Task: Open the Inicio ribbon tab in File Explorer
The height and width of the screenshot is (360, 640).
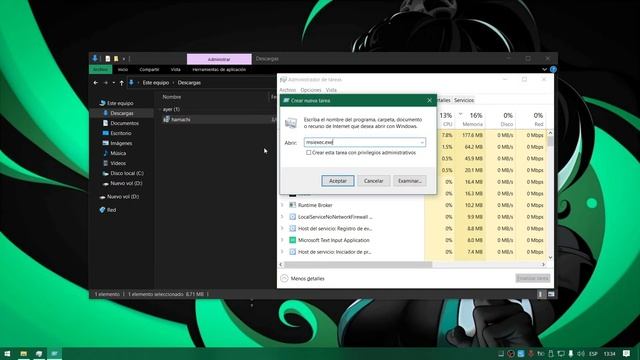Action: pos(122,69)
